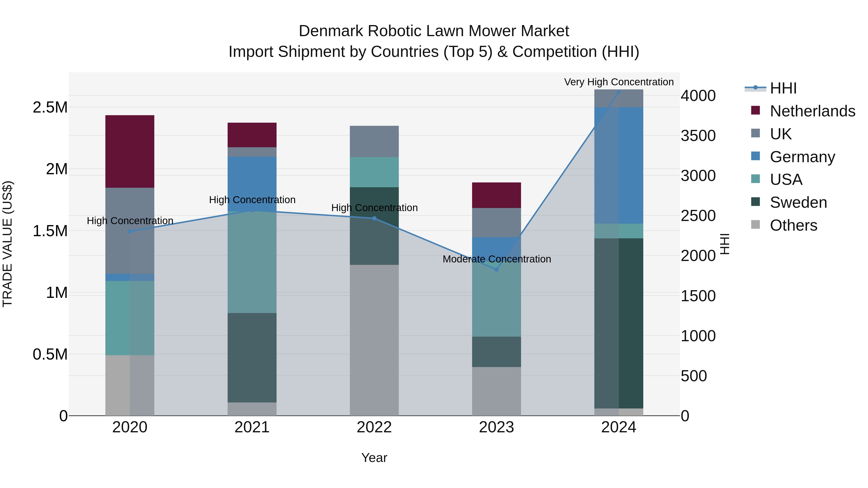Click the 2021 Germany blue bar segment
This screenshot has height=488, width=868.
[252, 184]
